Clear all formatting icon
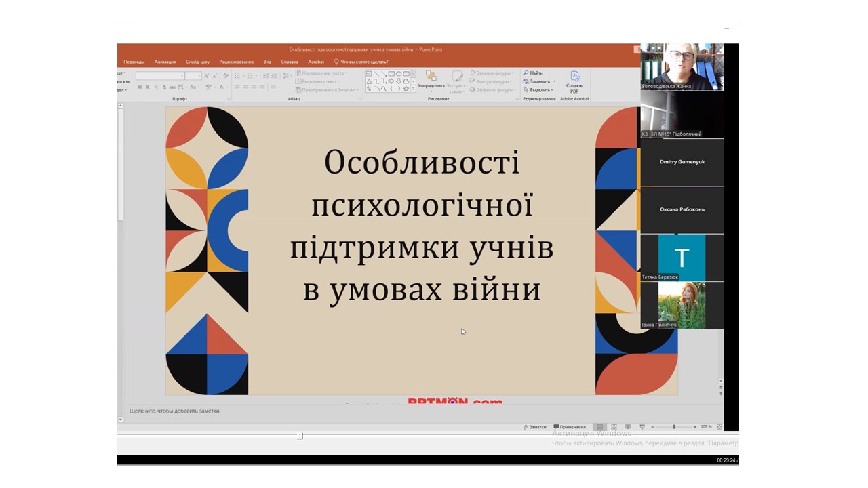Viewport: 868px width, 488px height. tap(226, 76)
